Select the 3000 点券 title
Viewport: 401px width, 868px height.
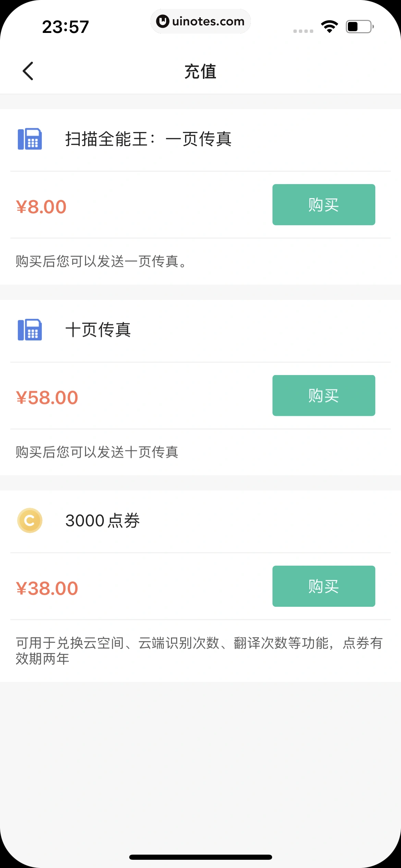click(102, 520)
